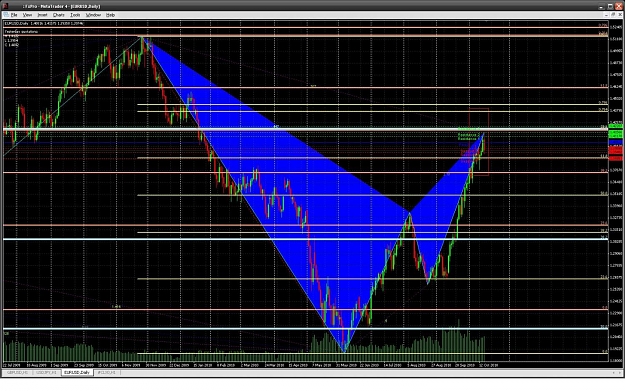Click the 5 Aug 2010 date label
The width and height of the screenshot is (625, 391).
(x=417, y=365)
